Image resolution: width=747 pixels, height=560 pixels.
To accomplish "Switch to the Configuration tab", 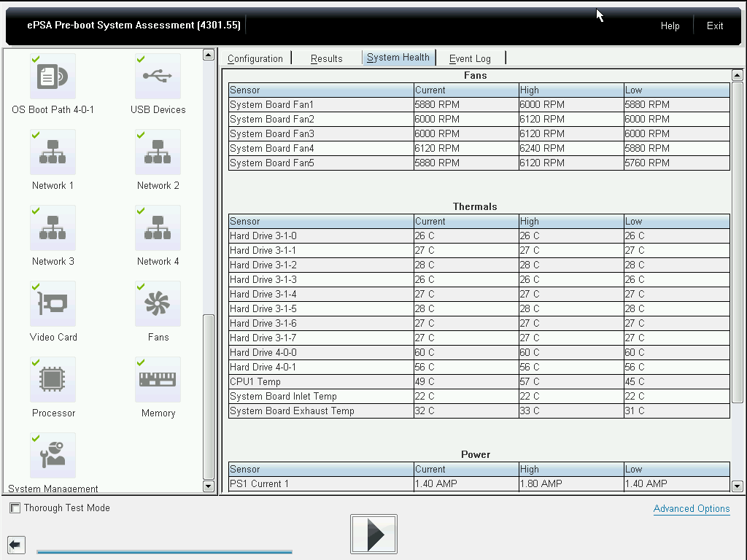I will click(x=255, y=58).
